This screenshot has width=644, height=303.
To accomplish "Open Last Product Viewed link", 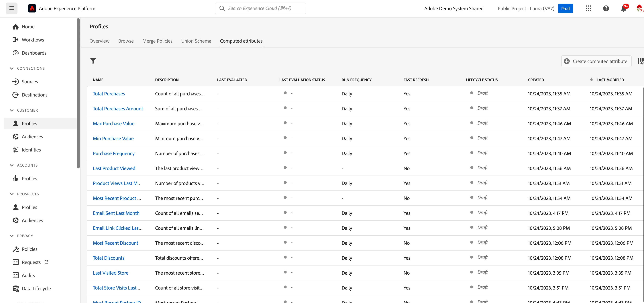I will pos(114,168).
